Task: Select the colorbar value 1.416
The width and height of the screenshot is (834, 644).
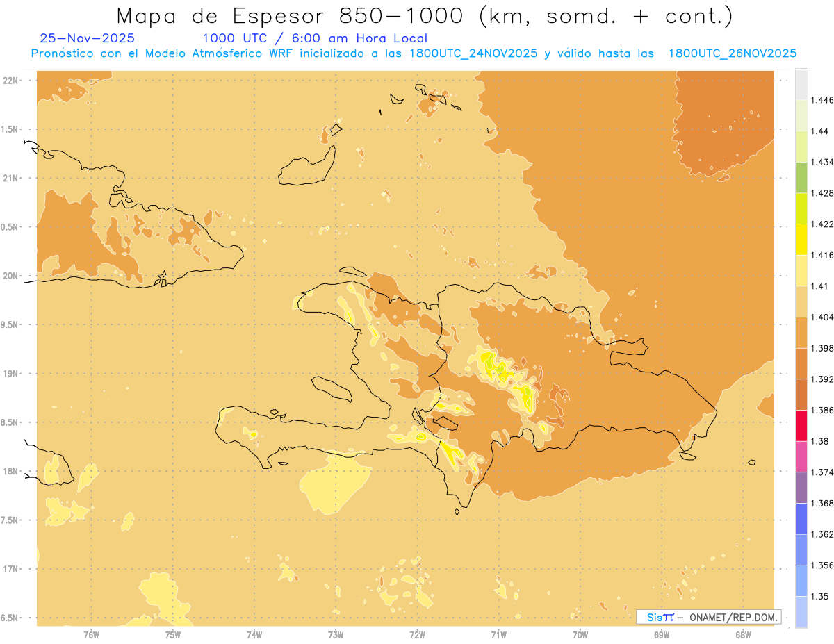Action: click(821, 255)
